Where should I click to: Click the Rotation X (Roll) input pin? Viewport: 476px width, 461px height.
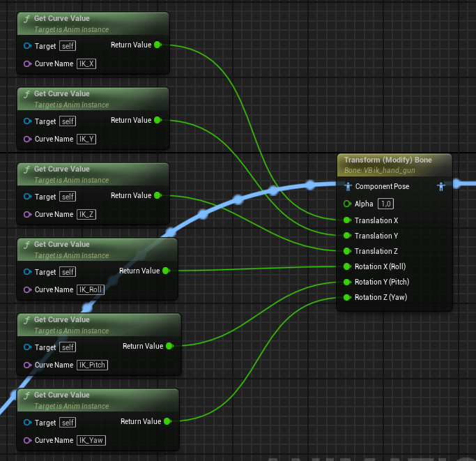point(347,266)
